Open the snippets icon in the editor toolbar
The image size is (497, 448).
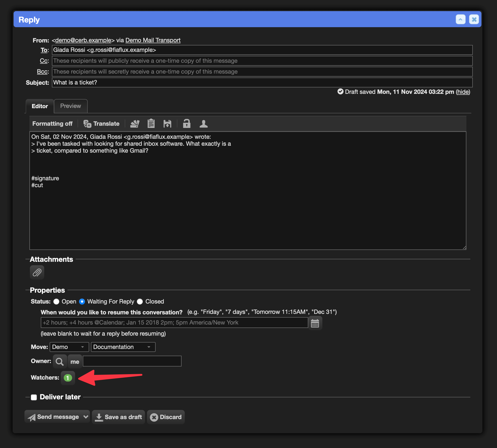[x=135, y=123]
